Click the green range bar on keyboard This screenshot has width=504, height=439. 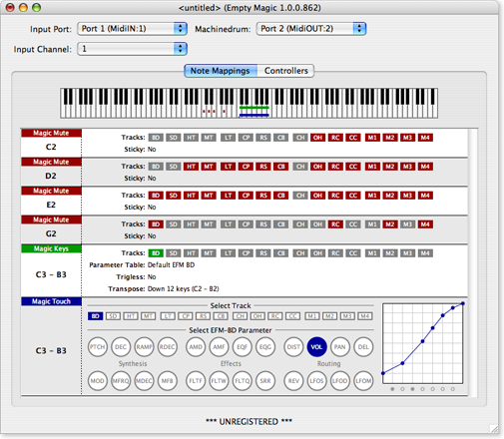point(254,108)
